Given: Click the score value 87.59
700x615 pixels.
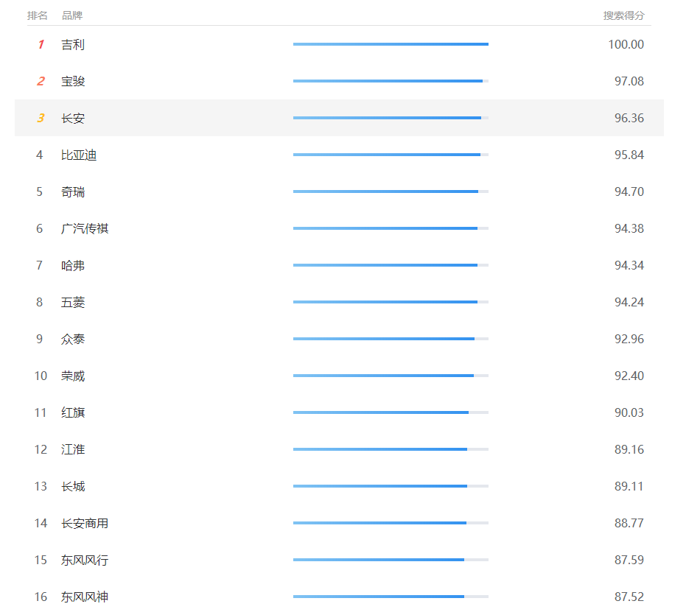Looking at the screenshot, I should (629, 560).
